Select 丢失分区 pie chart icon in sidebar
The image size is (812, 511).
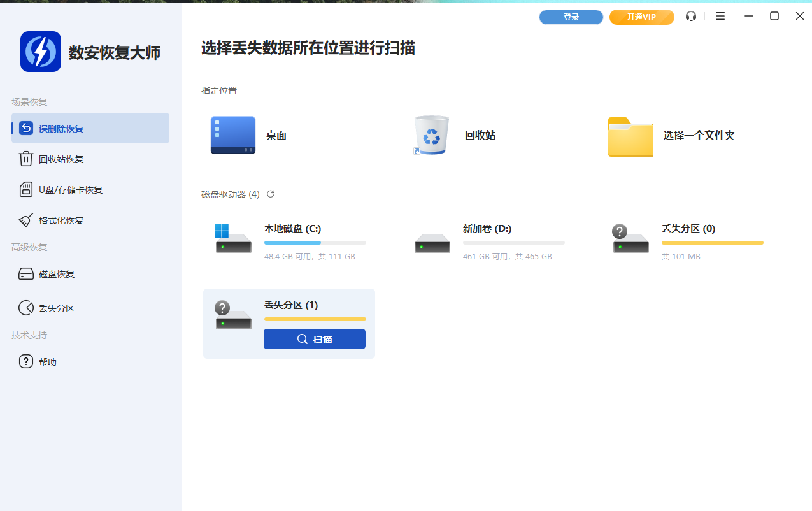point(25,308)
